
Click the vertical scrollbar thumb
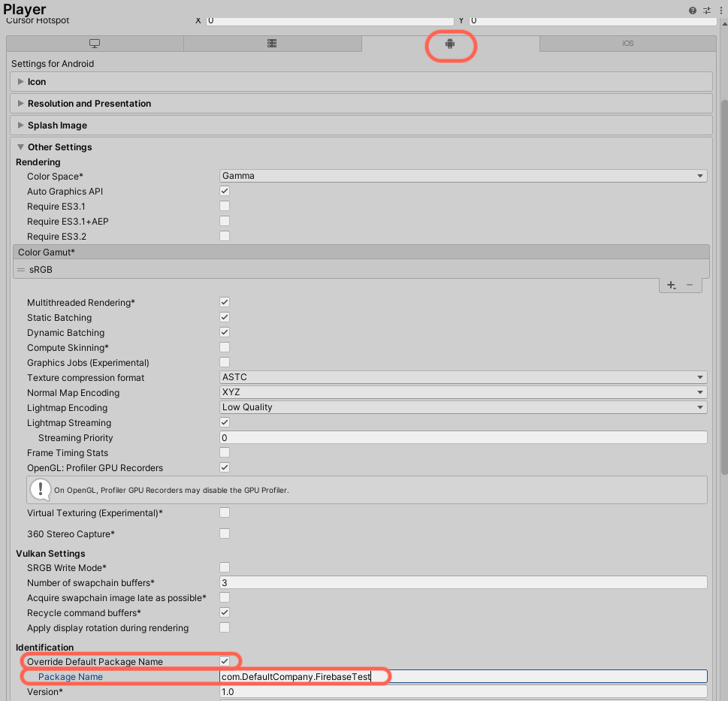723,287
